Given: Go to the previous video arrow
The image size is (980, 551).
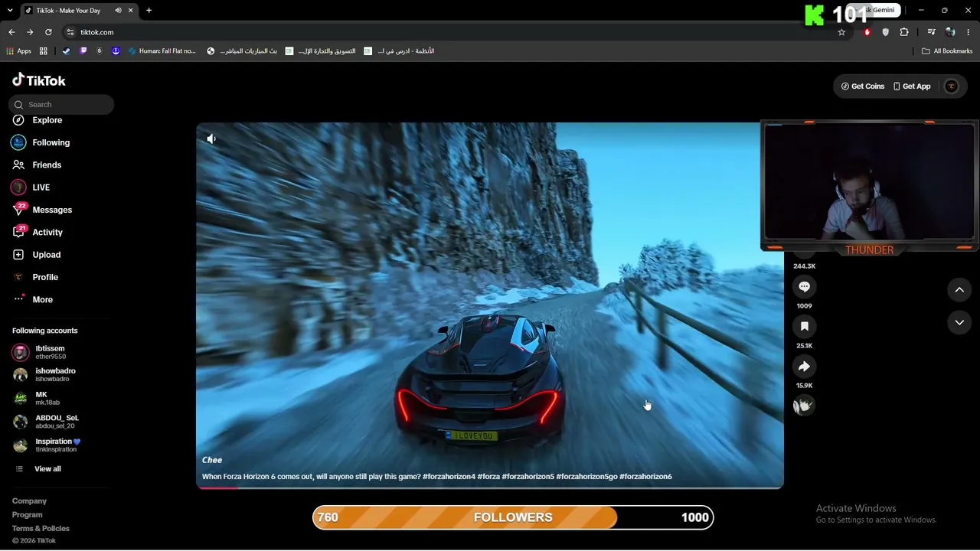Looking at the screenshot, I should 959,290.
